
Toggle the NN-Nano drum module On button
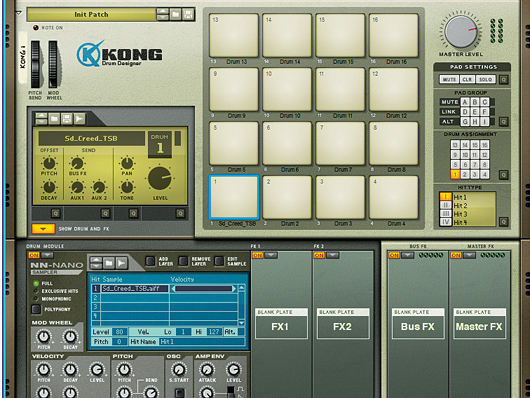[34, 255]
